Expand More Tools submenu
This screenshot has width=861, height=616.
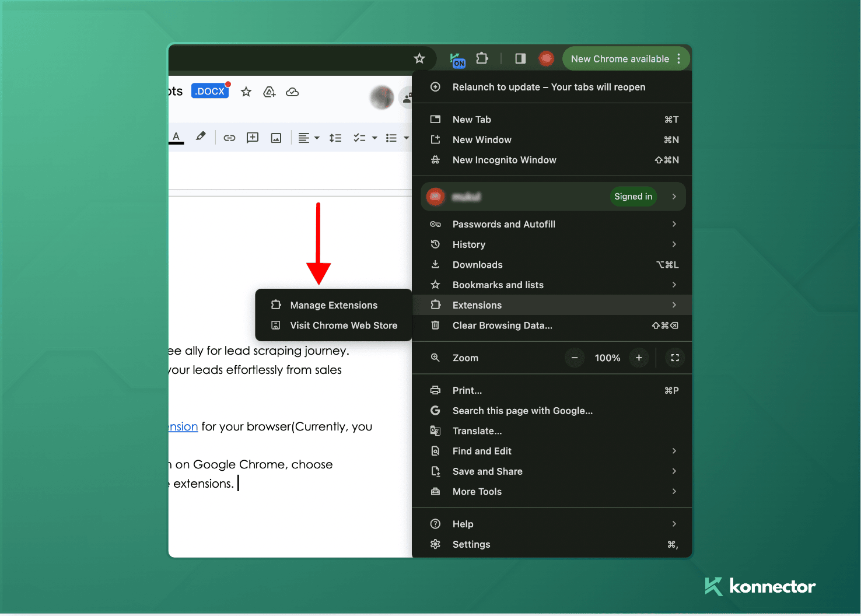(552, 491)
